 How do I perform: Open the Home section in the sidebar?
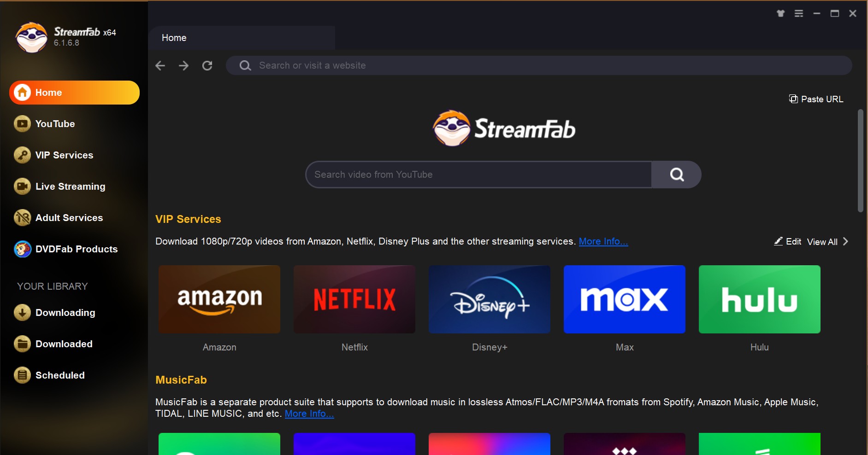[x=74, y=93]
